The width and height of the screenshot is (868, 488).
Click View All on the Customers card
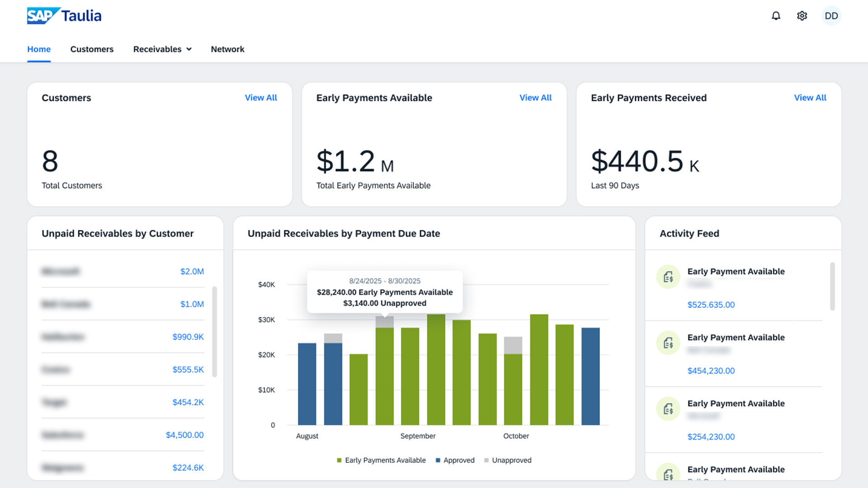(261, 98)
